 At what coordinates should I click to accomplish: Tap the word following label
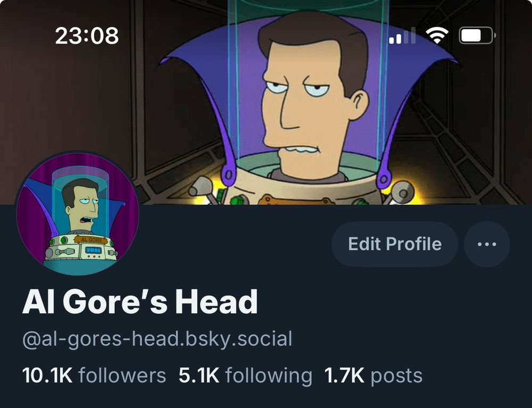[269, 376]
